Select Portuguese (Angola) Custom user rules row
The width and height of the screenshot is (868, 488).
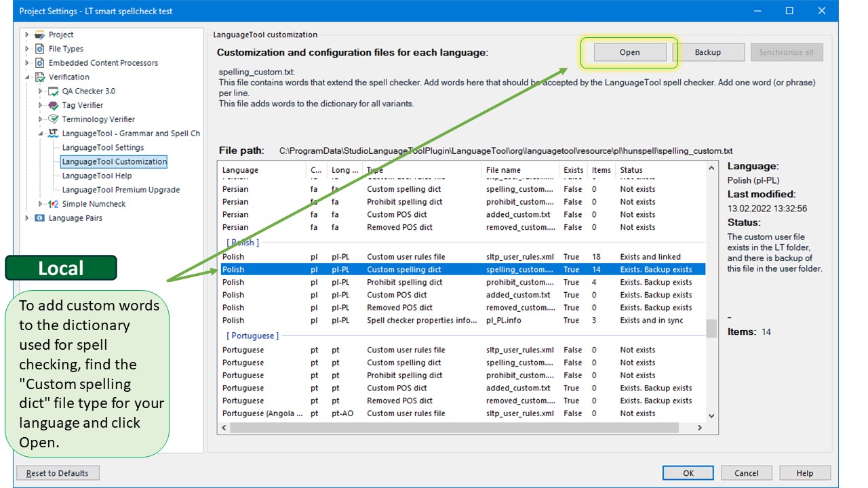[x=461, y=413]
